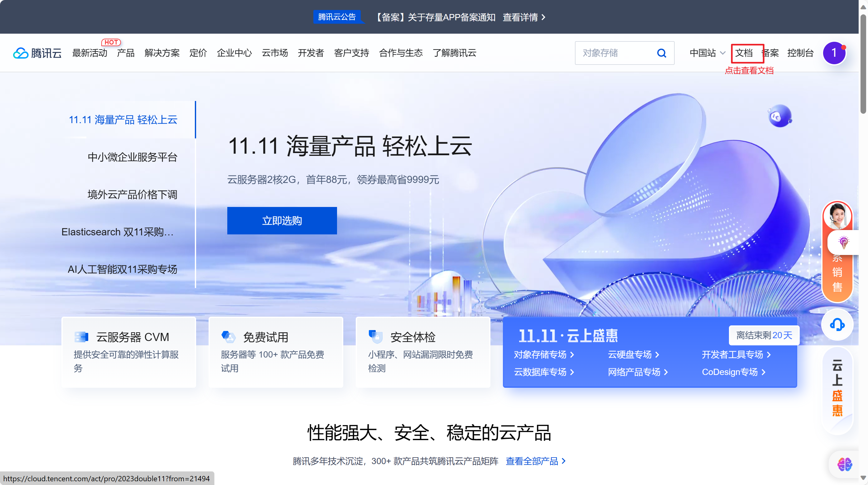Click the page vertical scrollbar thumb
This screenshot has width=868, height=485.
(x=863, y=64)
